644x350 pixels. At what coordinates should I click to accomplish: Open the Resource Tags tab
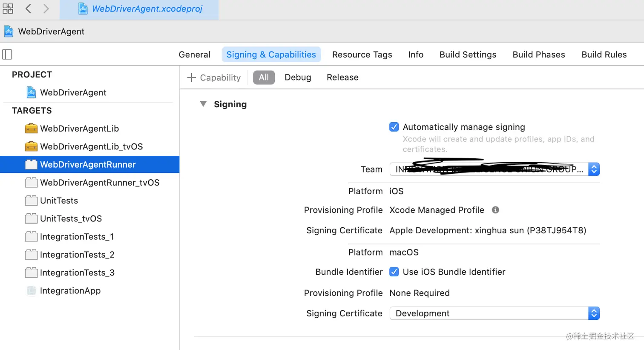362,55
